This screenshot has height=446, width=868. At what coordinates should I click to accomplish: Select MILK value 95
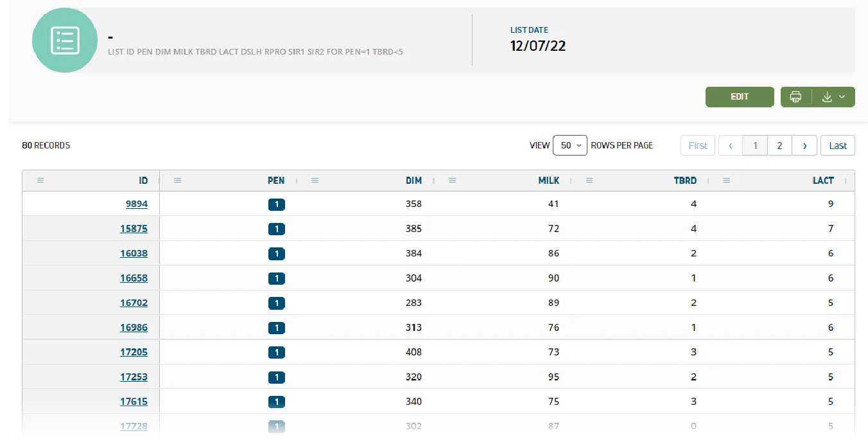(x=553, y=377)
